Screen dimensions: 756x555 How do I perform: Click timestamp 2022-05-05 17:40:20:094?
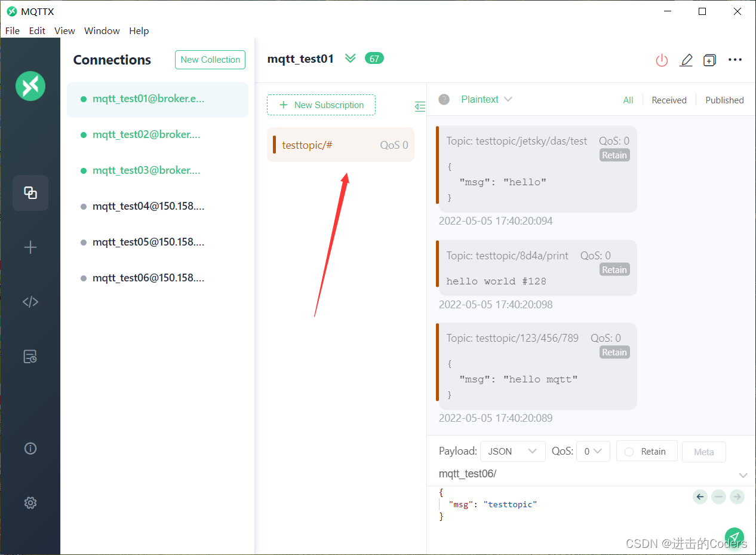tap(496, 221)
